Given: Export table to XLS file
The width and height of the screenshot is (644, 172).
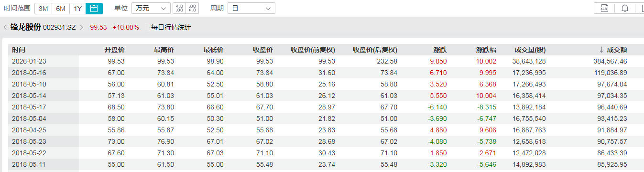Looking at the screenshot, I should pyautogui.click(x=604, y=8).
